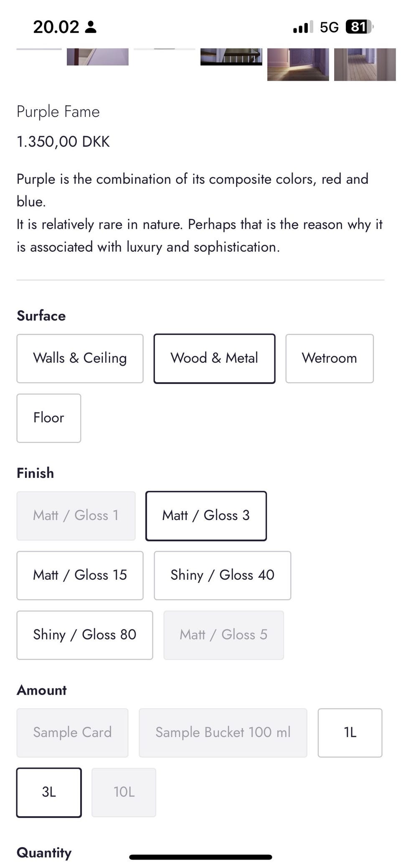Tap the disabled Matt / Gloss 1 option

click(x=76, y=516)
